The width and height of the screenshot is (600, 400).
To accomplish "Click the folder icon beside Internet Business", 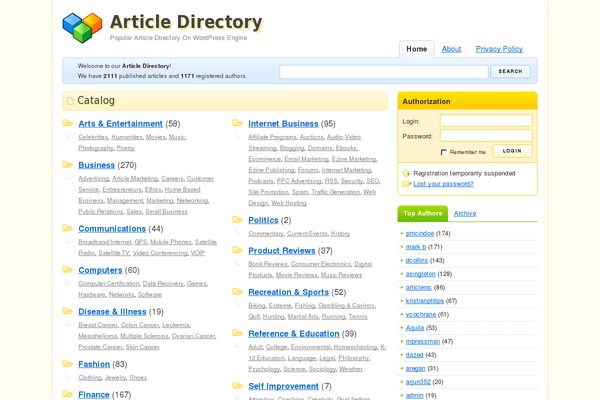I will (237, 123).
